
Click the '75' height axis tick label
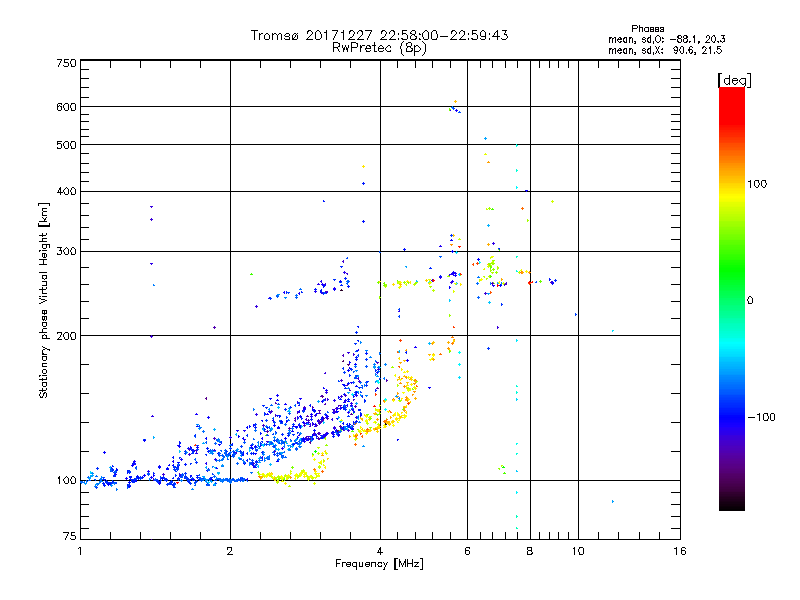coord(70,536)
